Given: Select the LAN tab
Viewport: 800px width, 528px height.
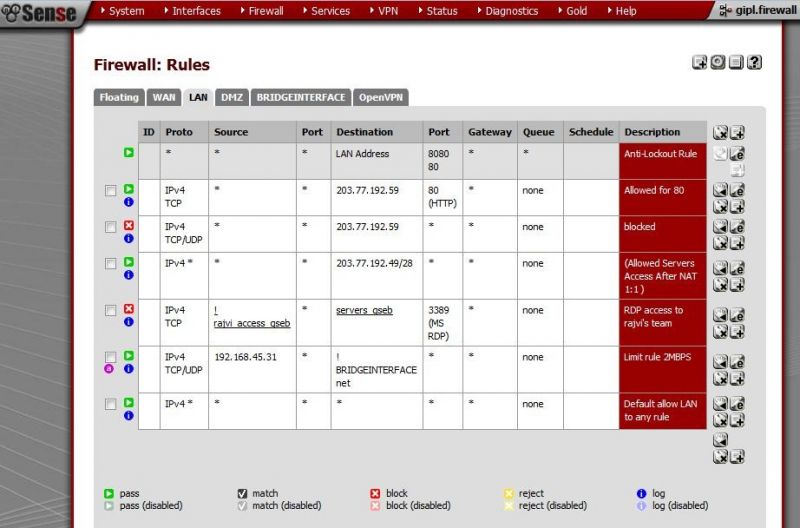Looking at the screenshot, I should [198, 97].
